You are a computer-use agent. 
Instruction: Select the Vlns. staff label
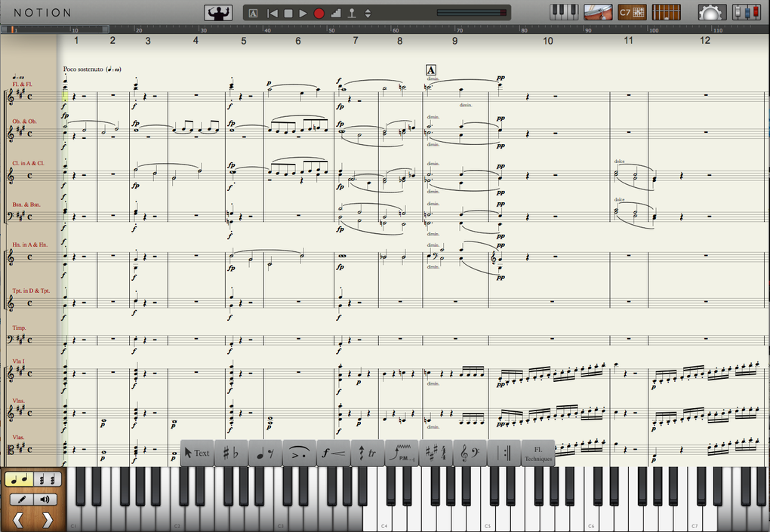tap(19, 401)
